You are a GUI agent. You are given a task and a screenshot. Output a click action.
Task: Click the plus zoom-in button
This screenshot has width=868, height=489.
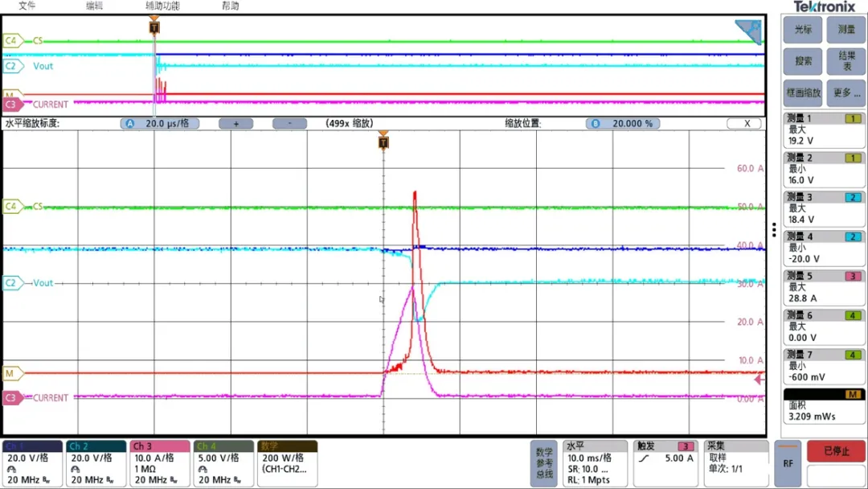(x=235, y=124)
